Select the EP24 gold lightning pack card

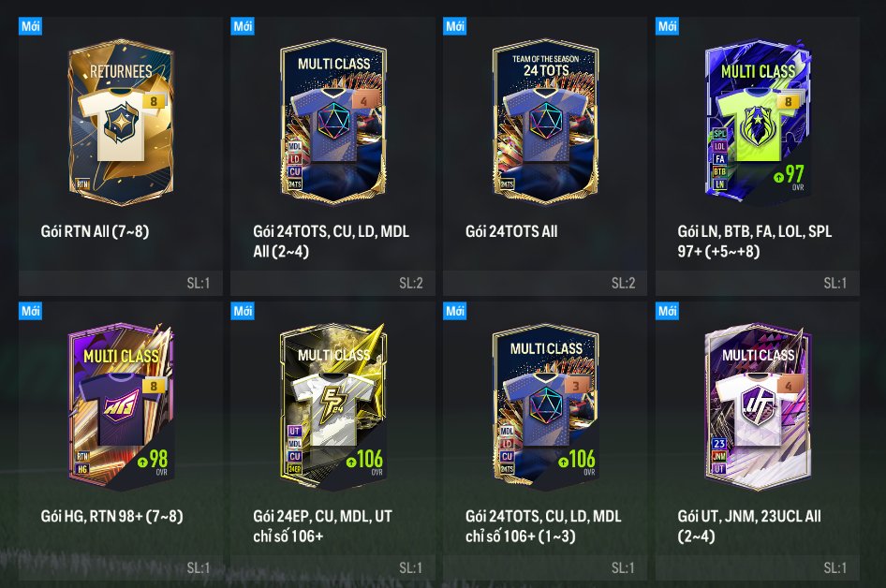(x=333, y=406)
